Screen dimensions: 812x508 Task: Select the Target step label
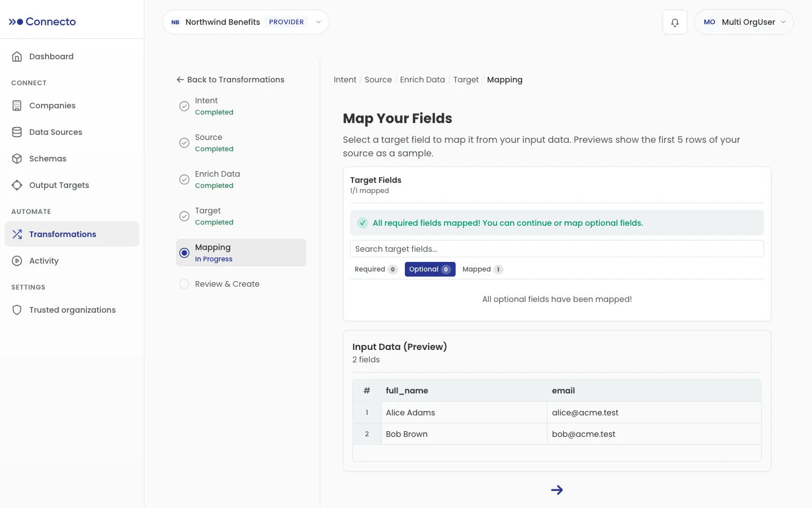click(208, 211)
